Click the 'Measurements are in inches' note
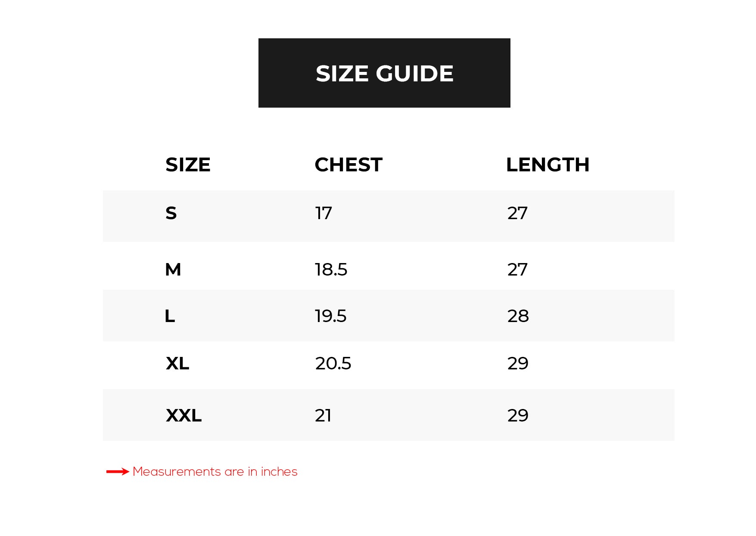Image resolution: width=756 pixels, height=536 pixels. (215, 472)
